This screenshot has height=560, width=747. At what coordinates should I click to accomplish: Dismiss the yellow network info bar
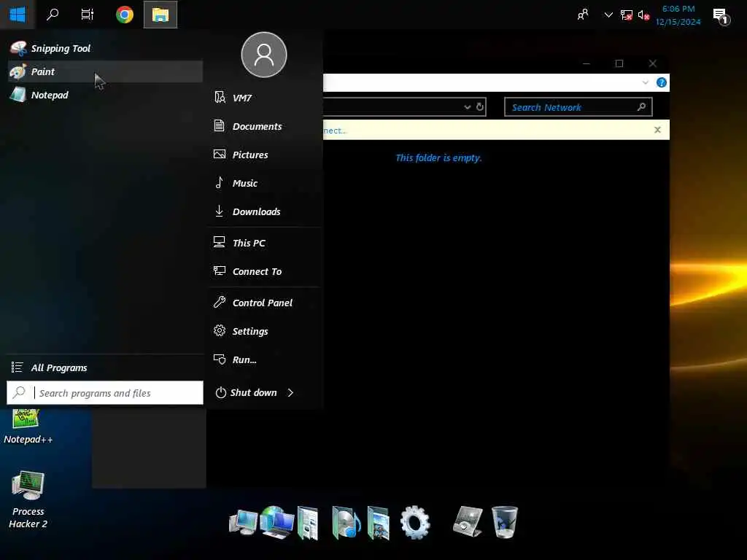coord(657,130)
